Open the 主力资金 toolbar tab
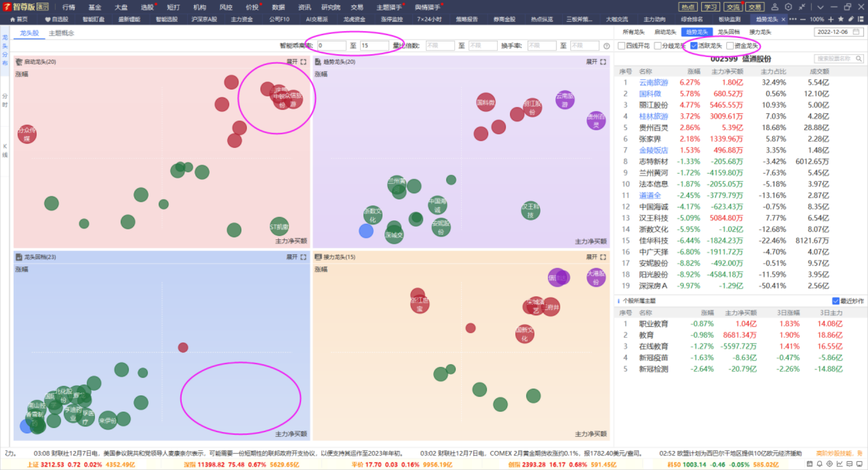Screen dimensions: 868x470 242,19
